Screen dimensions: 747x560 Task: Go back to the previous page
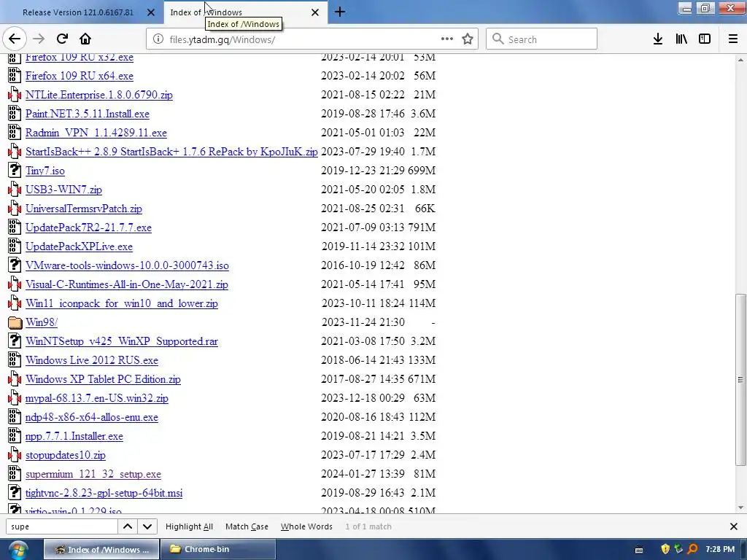15,39
